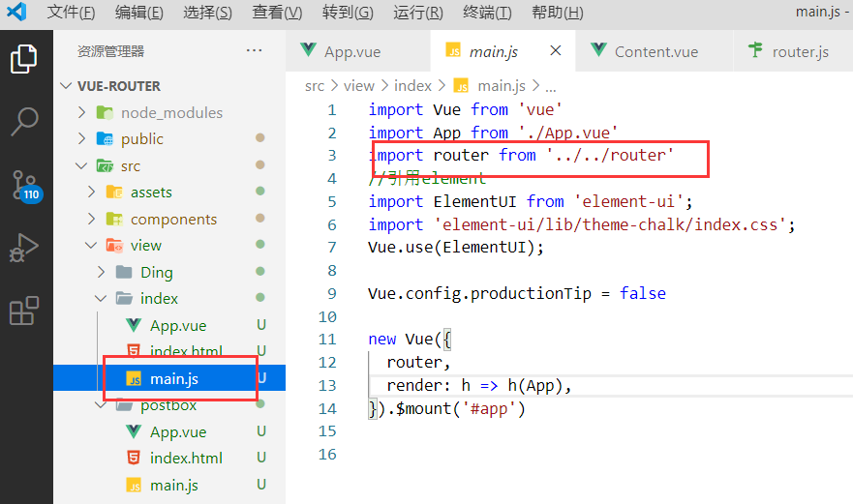Collapse the postbox folder

point(102,404)
